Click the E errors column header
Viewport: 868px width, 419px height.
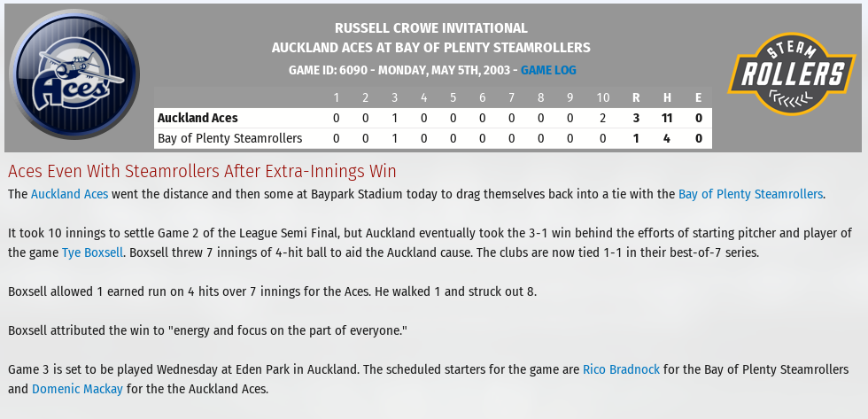coord(699,98)
